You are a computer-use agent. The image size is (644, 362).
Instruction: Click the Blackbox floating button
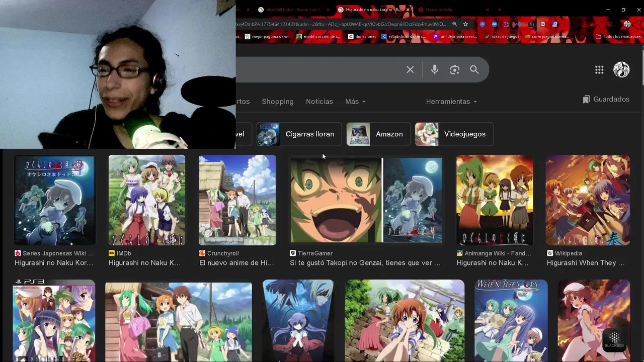coord(614,340)
